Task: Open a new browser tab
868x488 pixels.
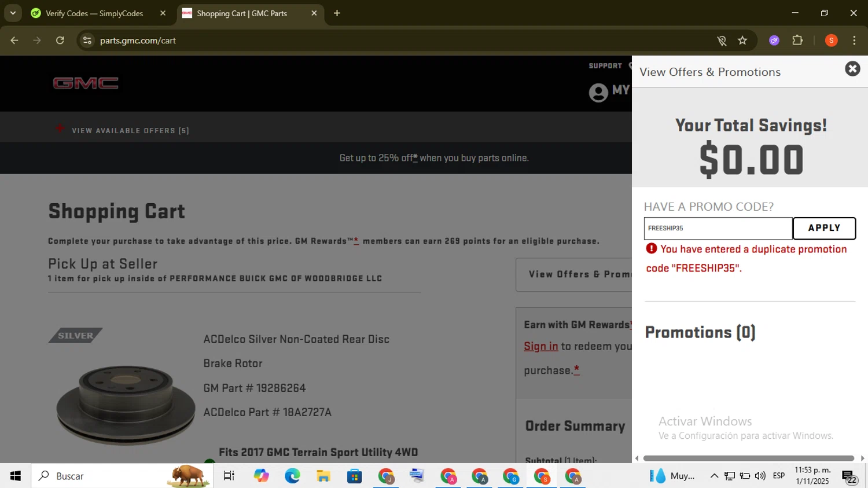Action: (x=337, y=13)
